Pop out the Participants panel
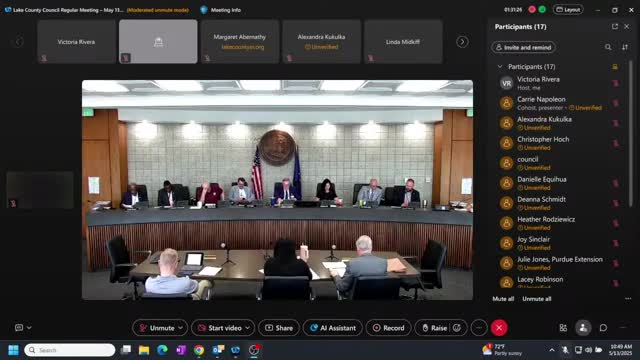This screenshot has width=640, height=360. (615, 27)
